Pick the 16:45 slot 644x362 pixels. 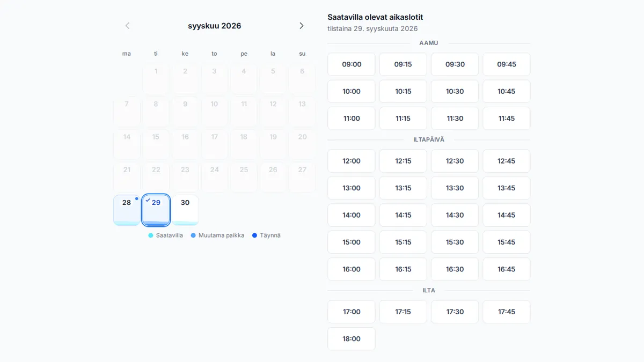pyautogui.click(x=507, y=269)
